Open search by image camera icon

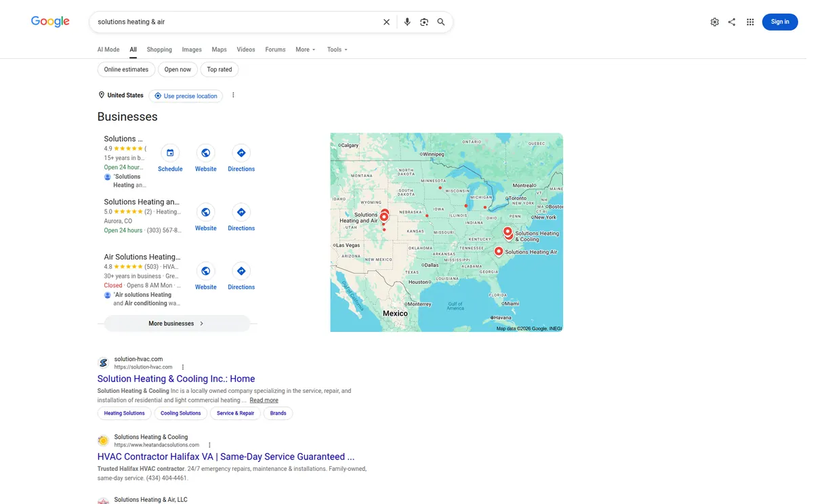[424, 22]
